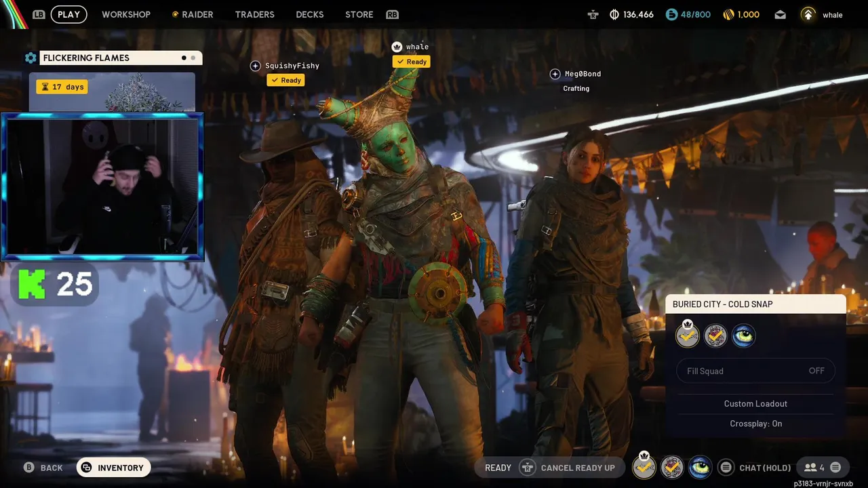Click the BACK button
This screenshot has height=488, width=868.
pos(43,468)
